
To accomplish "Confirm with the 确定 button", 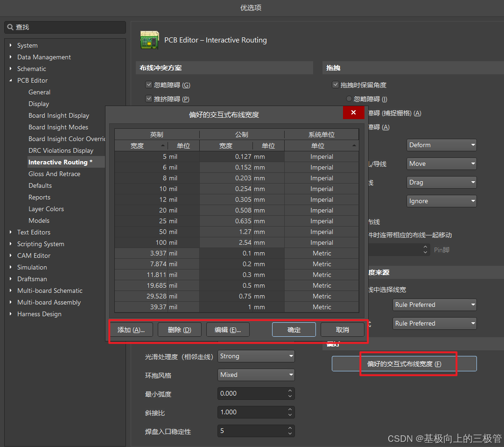I will tap(294, 330).
